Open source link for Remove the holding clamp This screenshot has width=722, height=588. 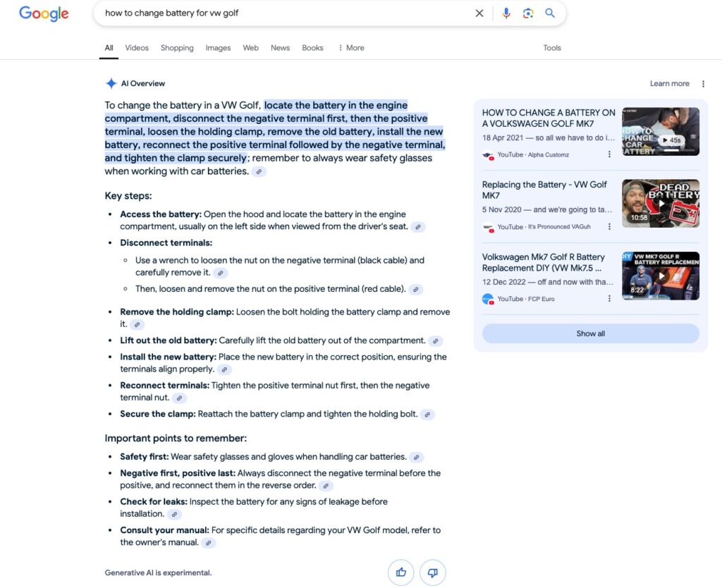coord(137,324)
